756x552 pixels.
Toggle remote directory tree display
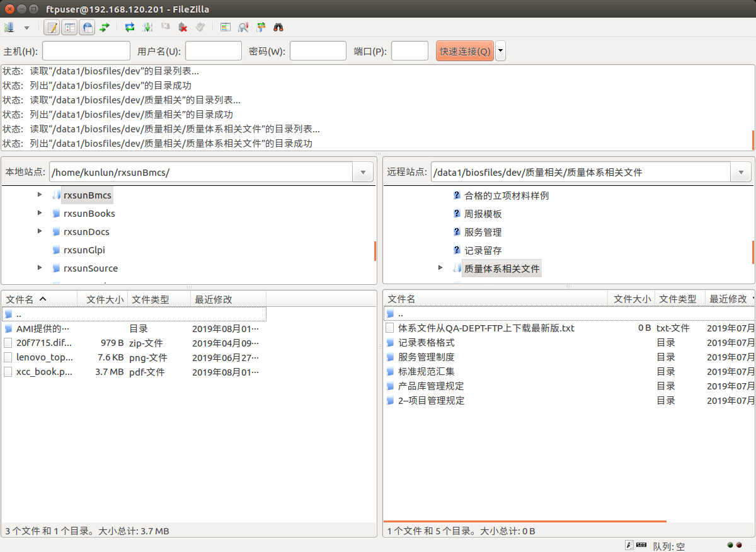click(88, 28)
